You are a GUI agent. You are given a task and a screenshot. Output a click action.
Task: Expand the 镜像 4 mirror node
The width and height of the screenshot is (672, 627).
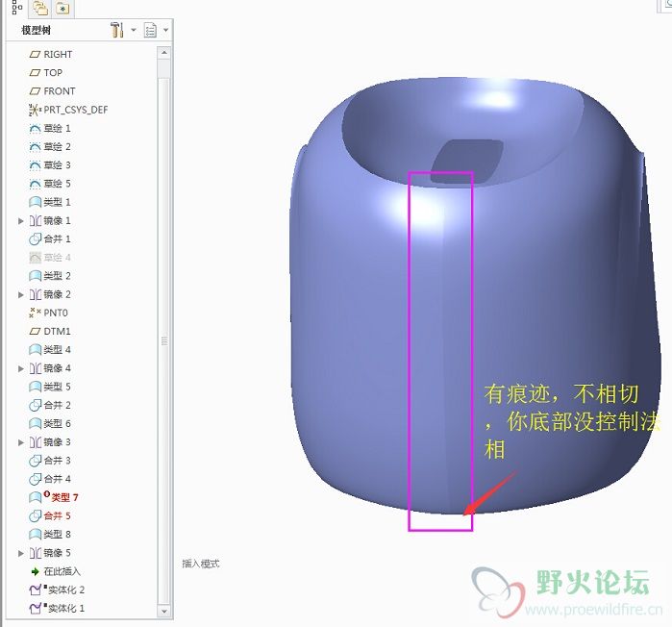(20, 368)
